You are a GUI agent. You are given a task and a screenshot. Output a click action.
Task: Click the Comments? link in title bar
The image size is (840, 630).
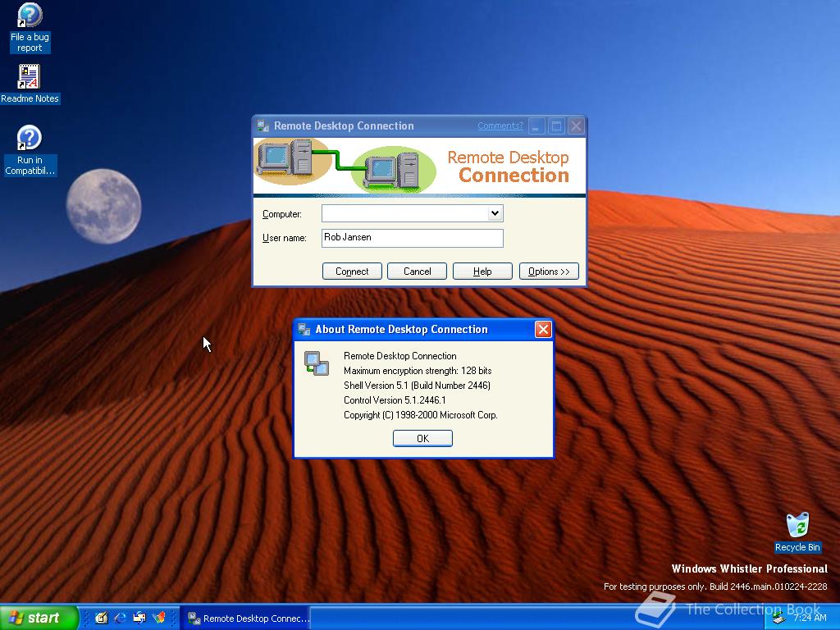(x=500, y=126)
